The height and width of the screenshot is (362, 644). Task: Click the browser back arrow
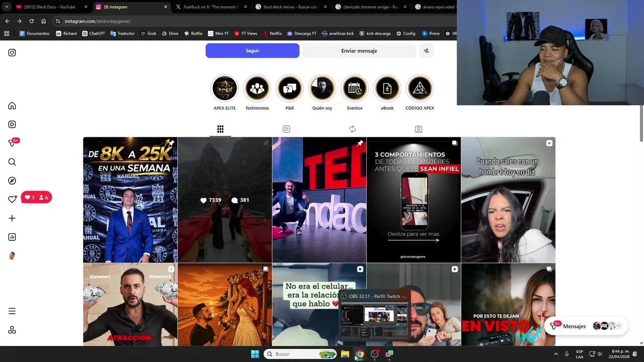[x=7, y=21]
